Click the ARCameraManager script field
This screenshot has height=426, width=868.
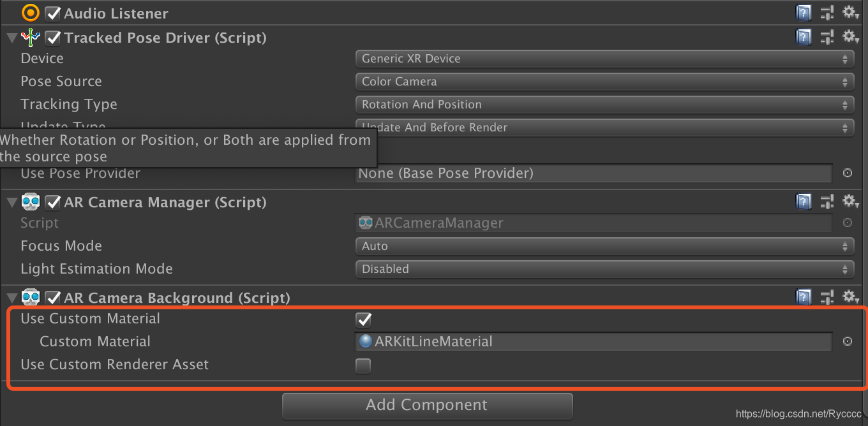[x=594, y=223]
